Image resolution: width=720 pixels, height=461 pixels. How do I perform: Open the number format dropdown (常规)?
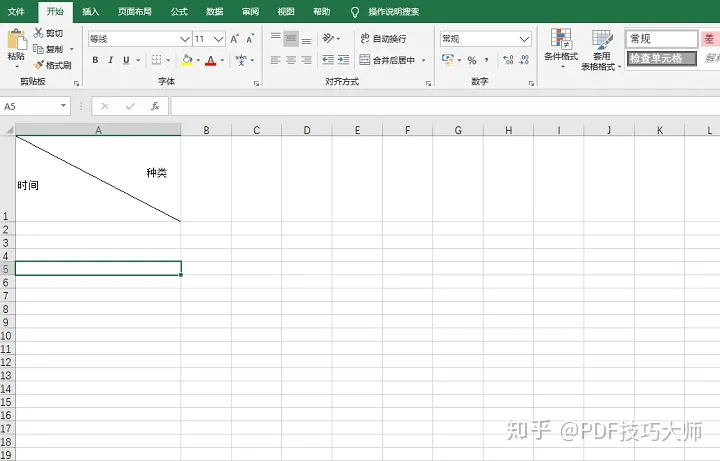[x=524, y=39]
